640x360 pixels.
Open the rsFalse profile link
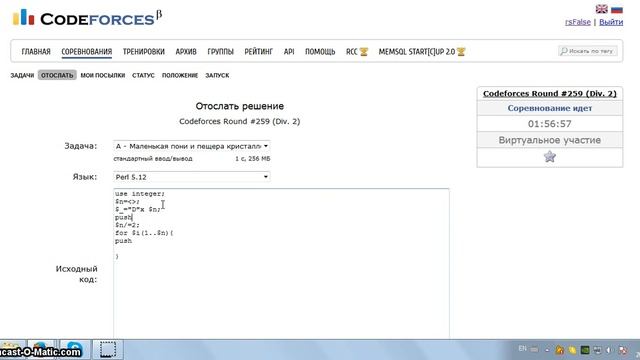tap(578, 22)
